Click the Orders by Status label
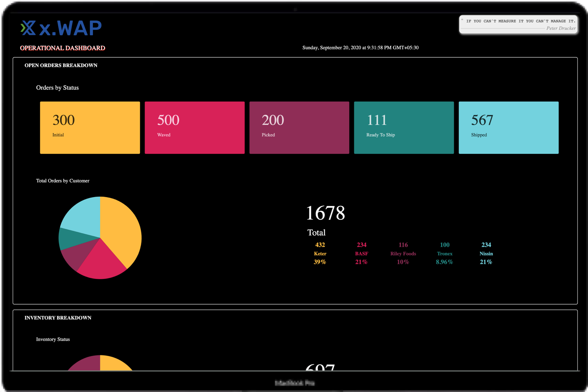 pyautogui.click(x=57, y=88)
